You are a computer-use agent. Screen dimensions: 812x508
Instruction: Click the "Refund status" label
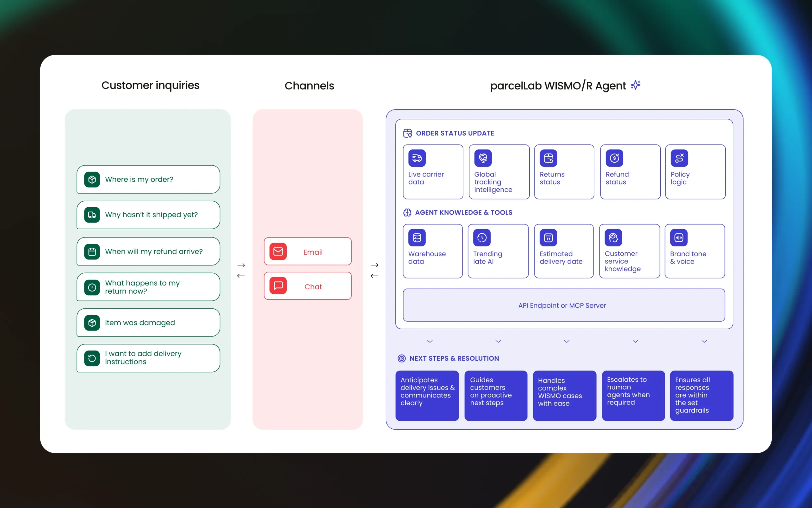point(617,178)
